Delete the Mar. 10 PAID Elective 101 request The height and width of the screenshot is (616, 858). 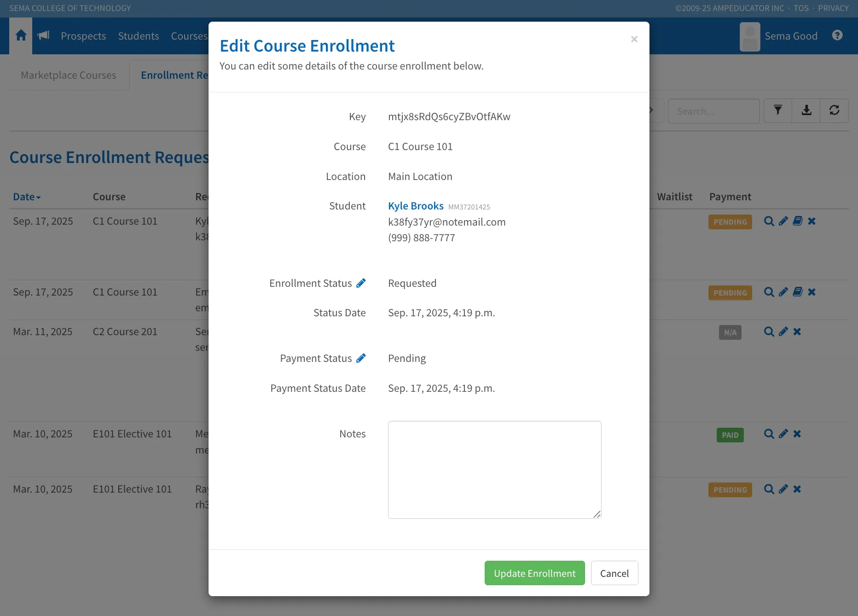[797, 434]
